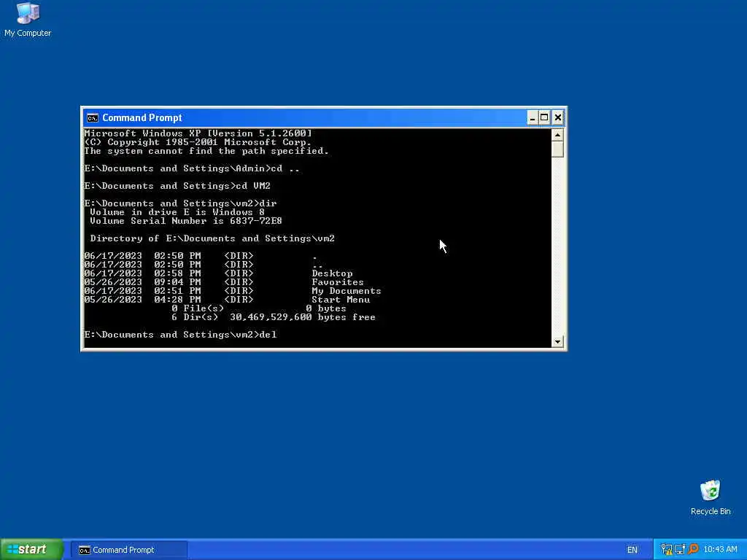Click the network connection tray icon with warning
The height and width of the screenshot is (560, 747).
pos(667,550)
